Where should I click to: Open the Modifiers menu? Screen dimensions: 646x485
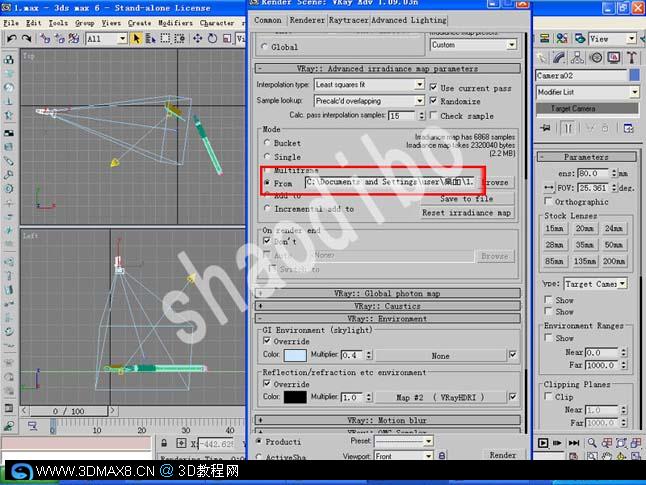(176, 23)
